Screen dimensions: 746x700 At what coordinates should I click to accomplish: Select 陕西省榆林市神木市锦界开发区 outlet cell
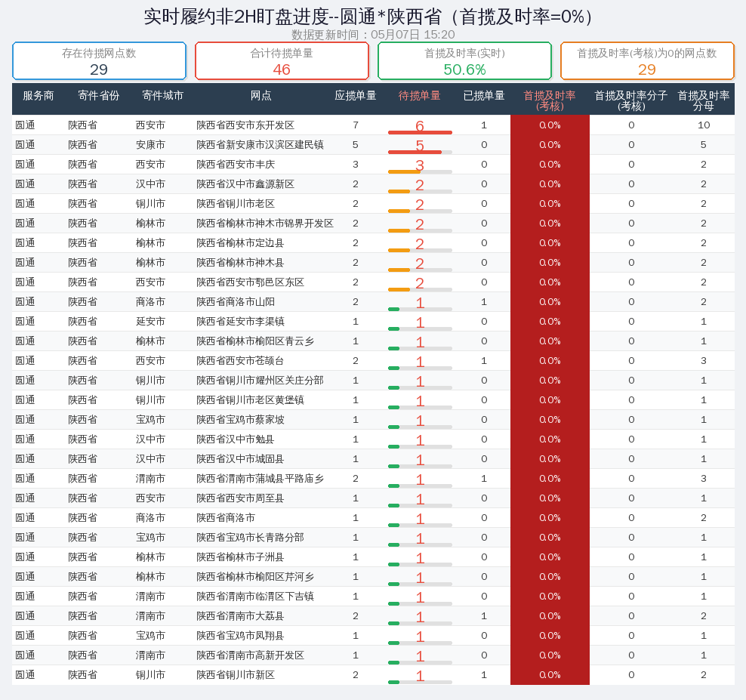coord(265,224)
